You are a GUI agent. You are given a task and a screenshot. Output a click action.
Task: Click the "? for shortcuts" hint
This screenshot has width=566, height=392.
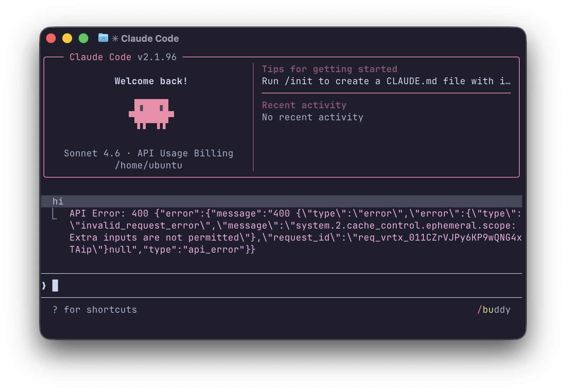95,310
